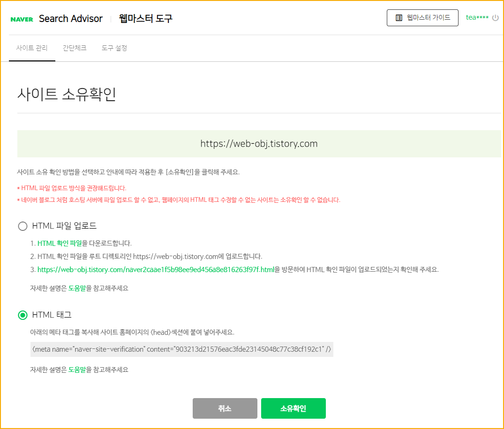Viewport: 504px width, 429px height.
Task: Open the 웹마스터 가이드 button
Action: [x=422, y=18]
